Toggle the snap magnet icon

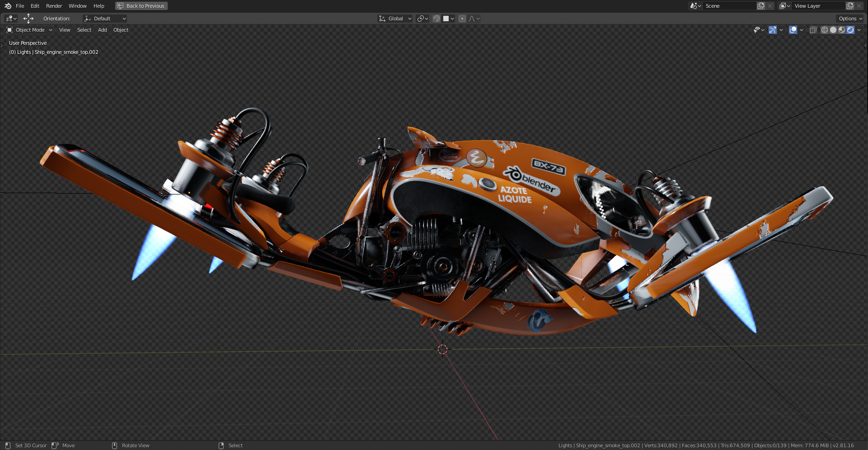[x=436, y=19]
